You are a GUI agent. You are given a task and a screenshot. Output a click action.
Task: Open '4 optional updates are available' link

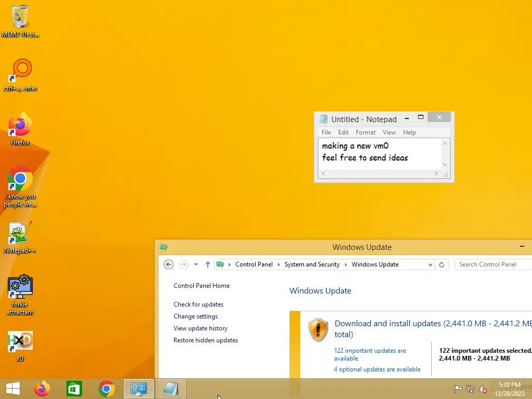coord(377,369)
